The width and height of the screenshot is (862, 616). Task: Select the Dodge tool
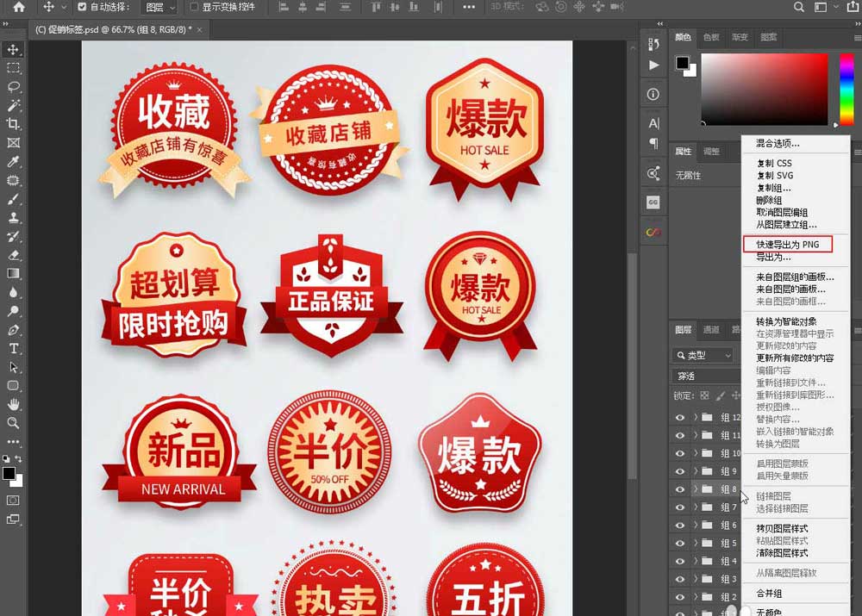13,311
